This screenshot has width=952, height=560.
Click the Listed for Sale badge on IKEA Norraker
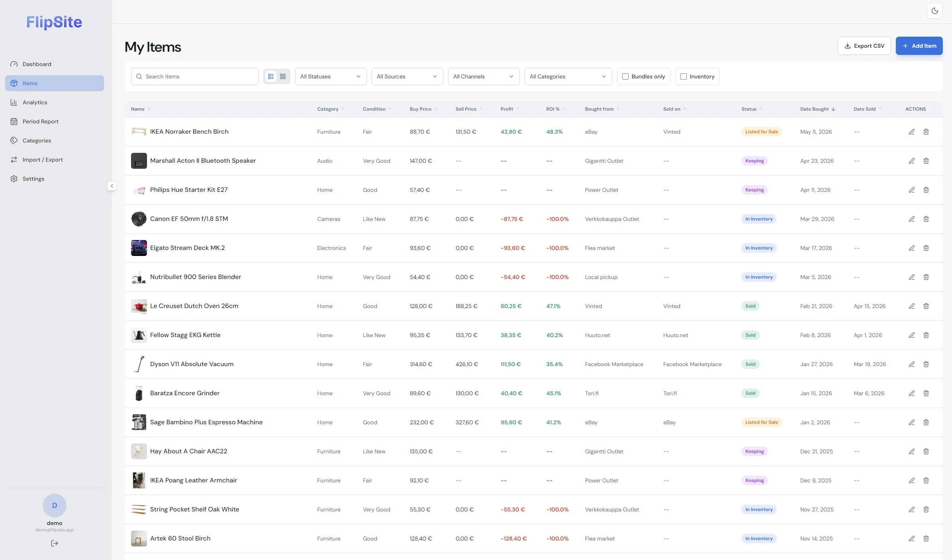tap(762, 132)
